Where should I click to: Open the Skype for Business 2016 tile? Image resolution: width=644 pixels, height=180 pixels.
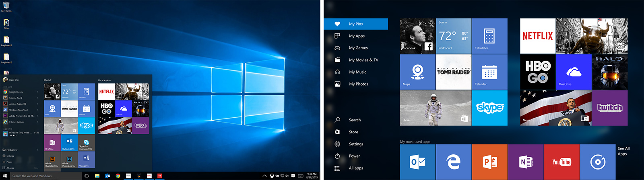point(86,143)
